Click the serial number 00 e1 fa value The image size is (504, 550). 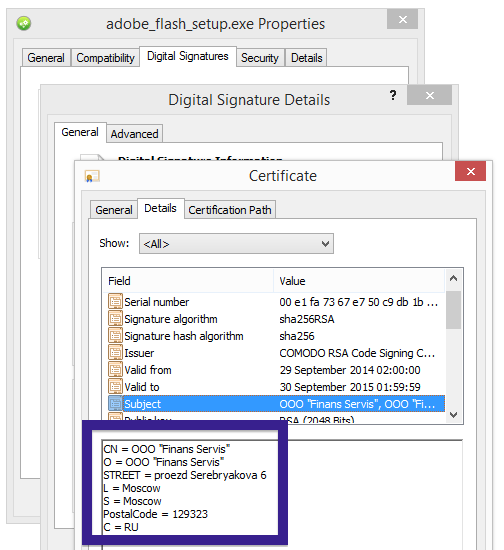click(x=358, y=302)
